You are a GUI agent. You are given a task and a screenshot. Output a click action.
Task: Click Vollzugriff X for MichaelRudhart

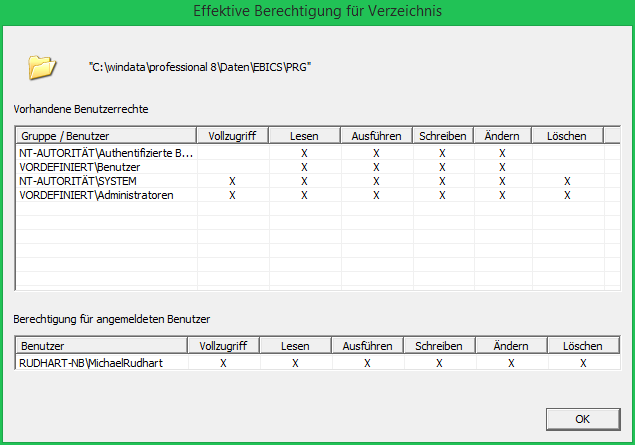click(x=223, y=363)
